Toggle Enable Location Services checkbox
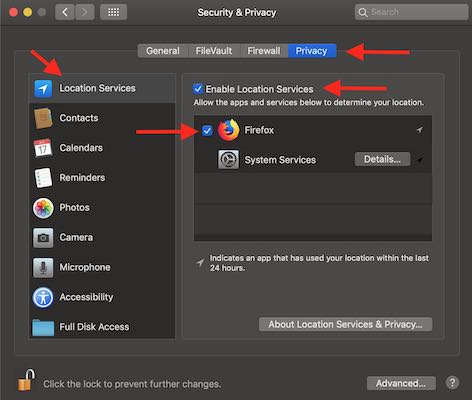 coord(198,89)
